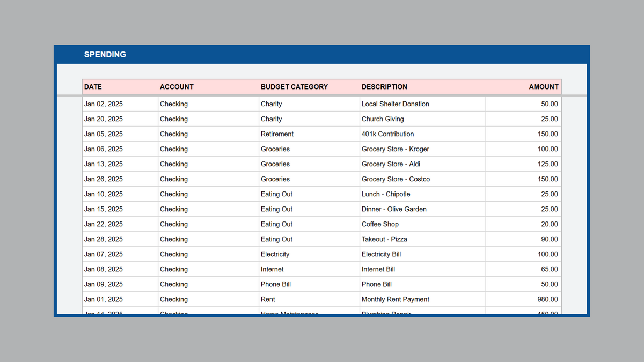Select the Jan 01, 2025 date cell
This screenshot has width=644, height=362.
(120, 299)
